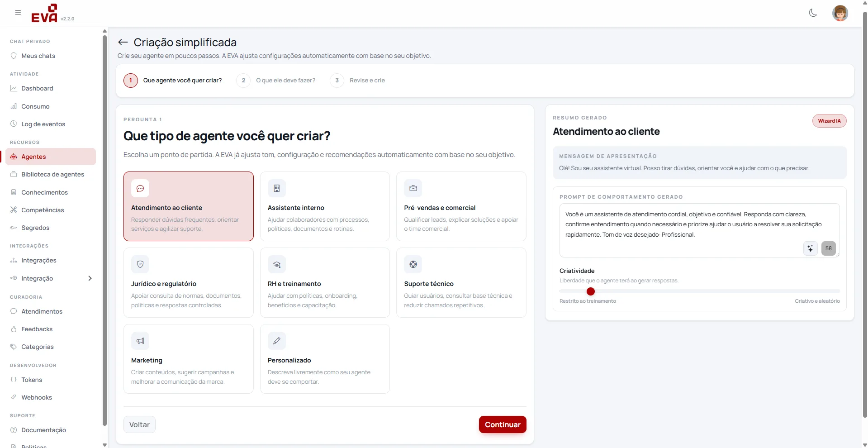Click the Continuar button
Viewport: 868px width, 448px height.
click(503, 424)
